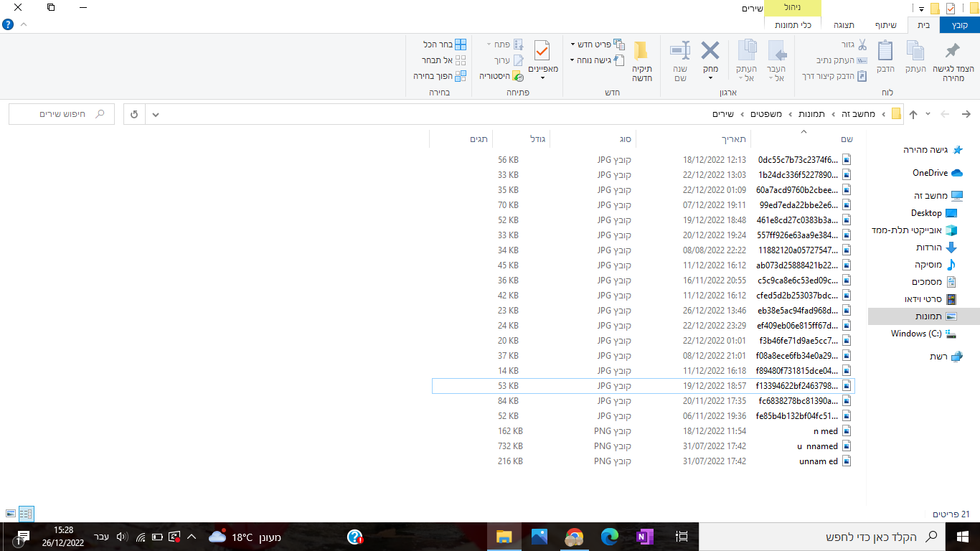Switch to the Home (בית) tab
This screenshot has height=551, width=980.
coord(924,25)
